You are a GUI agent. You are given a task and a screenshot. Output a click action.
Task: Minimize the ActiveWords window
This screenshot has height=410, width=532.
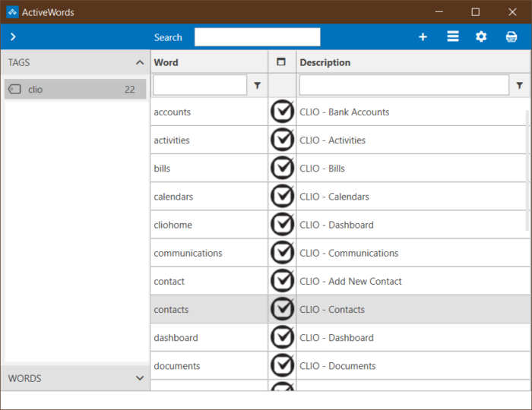pyautogui.click(x=439, y=12)
